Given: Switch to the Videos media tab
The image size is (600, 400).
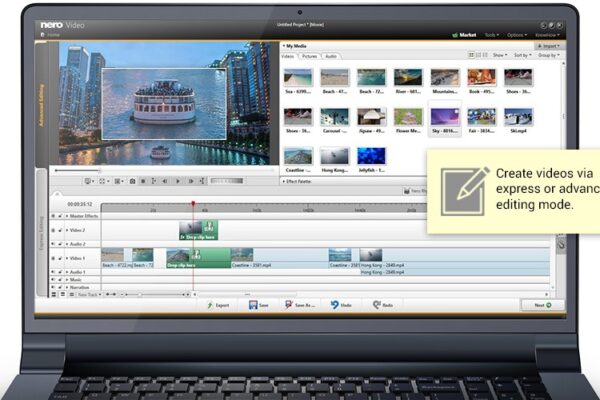Looking at the screenshot, I should pos(288,56).
